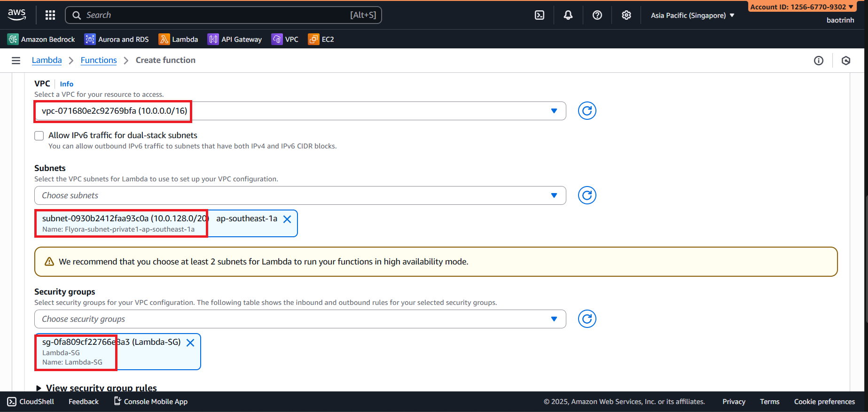Open CloudShell from top bar icon
The width and height of the screenshot is (868, 412).
pos(540,15)
